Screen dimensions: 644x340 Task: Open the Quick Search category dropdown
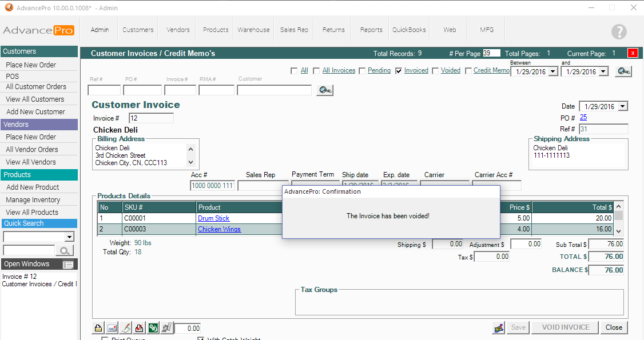point(69,237)
